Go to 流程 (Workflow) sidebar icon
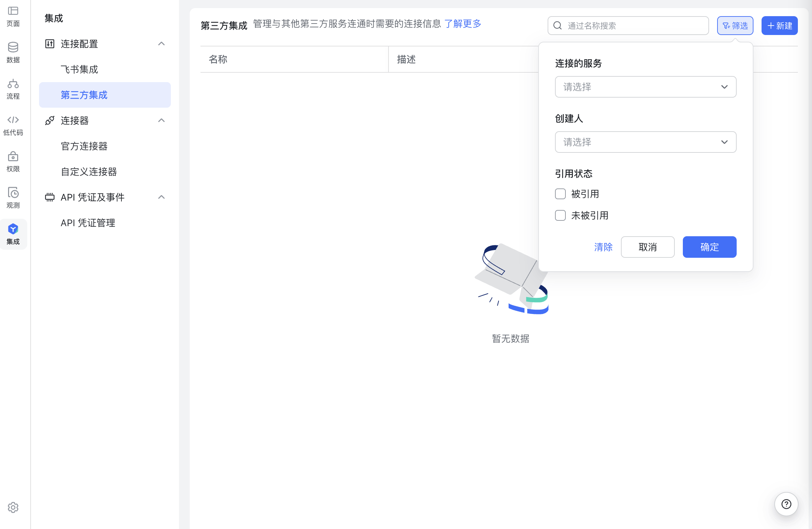812x529 pixels. (13, 89)
